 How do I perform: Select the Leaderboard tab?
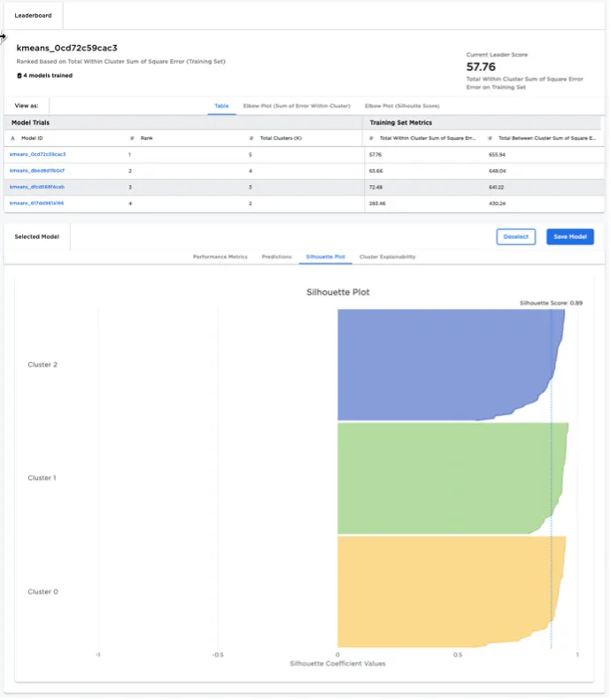tap(33, 16)
